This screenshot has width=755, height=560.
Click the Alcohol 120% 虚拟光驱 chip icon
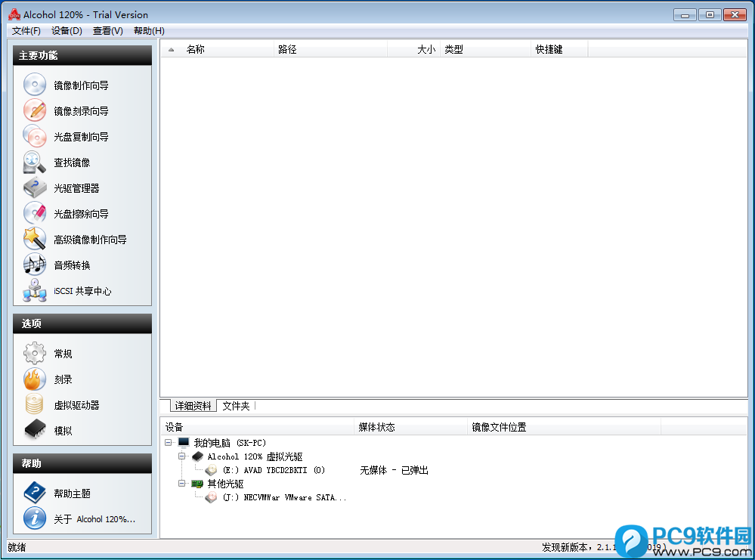tap(197, 456)
